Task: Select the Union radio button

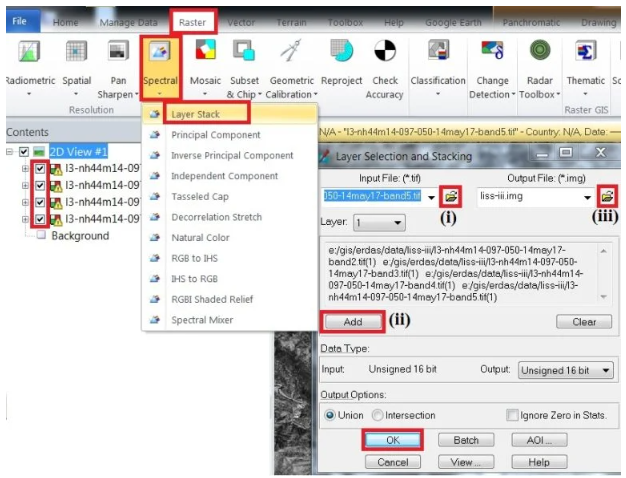Action: 330,415
